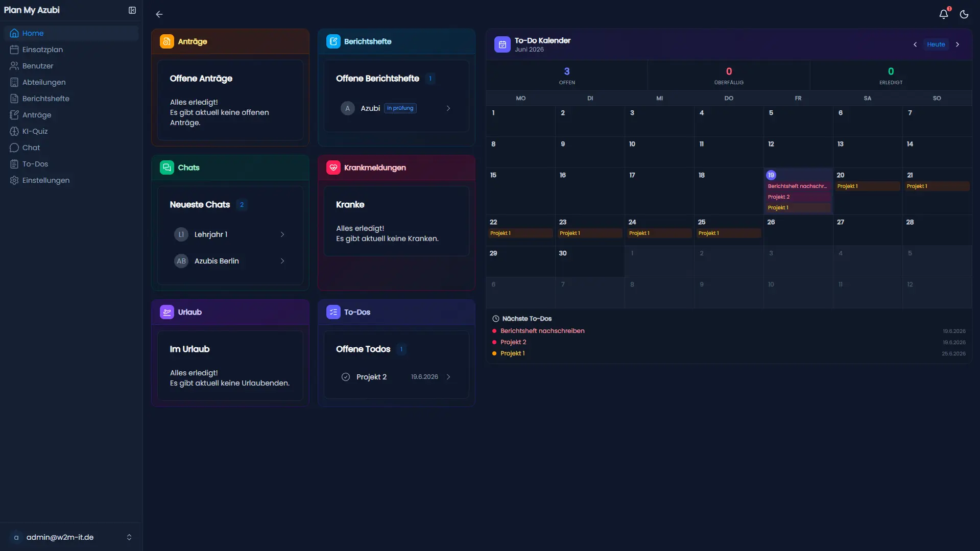Click Projekt 1 event on June 22
Image resolution: width=980 pixels, height=551 pixels.
coord(520,233)
